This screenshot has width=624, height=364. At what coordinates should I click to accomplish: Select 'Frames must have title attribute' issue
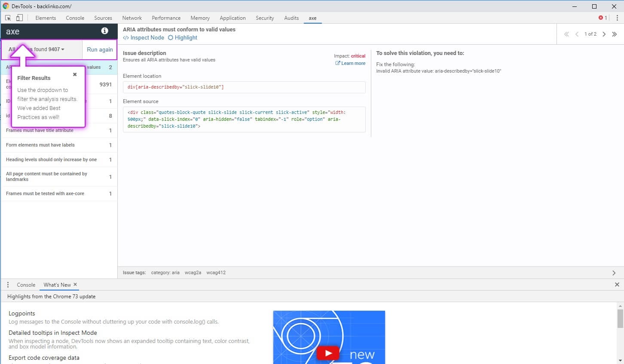pos(59,131)
